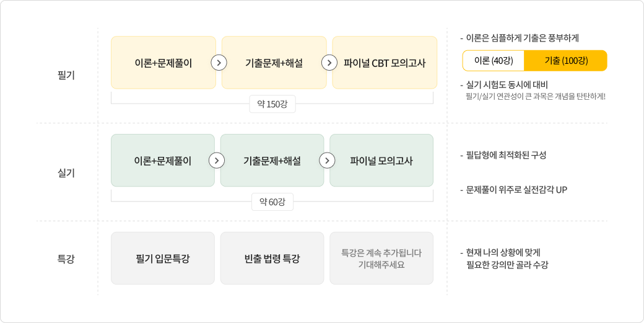Click the 약 60강 lecture count badge

[x=272, y=201]
